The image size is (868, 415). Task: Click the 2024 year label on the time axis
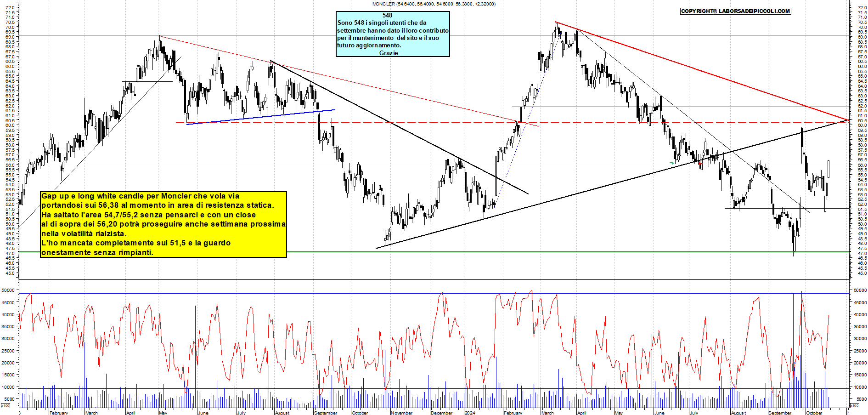[x=470, y=413]
